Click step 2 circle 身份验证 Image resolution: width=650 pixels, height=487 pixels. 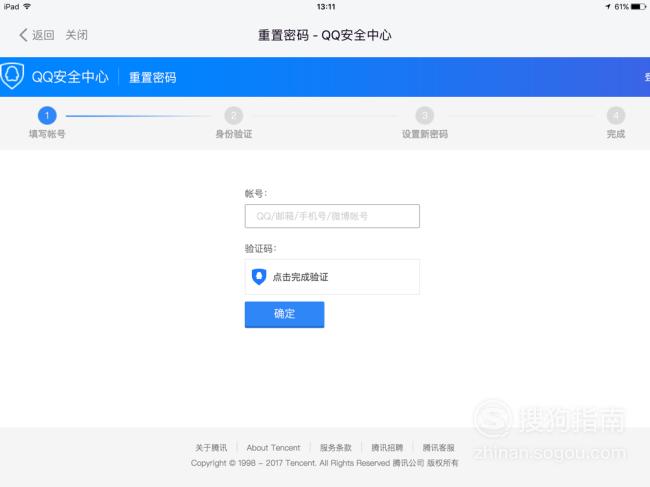pyautogui.click(x=234, y=116)
